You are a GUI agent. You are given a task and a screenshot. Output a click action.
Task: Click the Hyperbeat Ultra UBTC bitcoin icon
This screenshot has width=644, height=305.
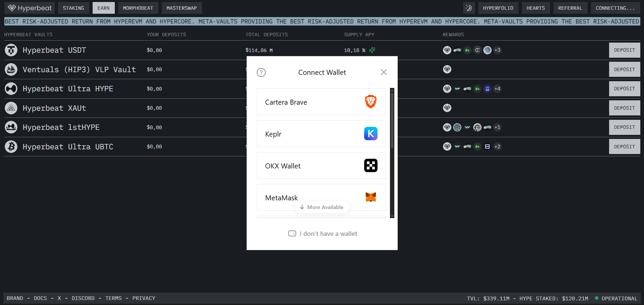pos(11,147)
